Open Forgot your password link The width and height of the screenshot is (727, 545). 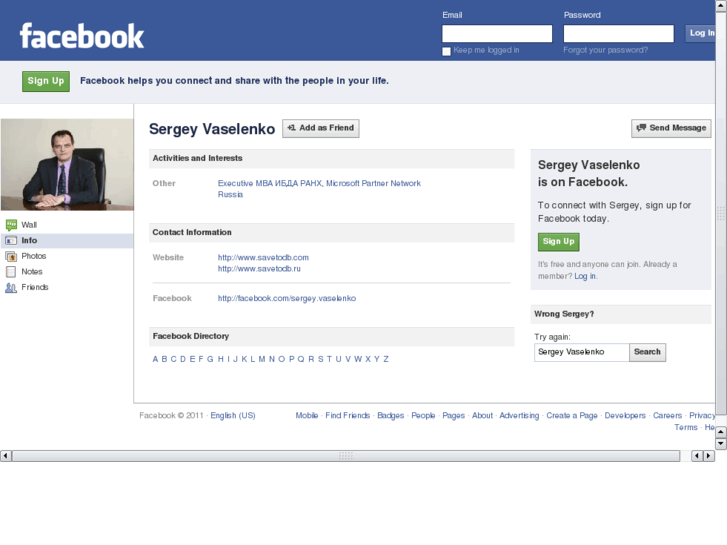pos(606,50)
